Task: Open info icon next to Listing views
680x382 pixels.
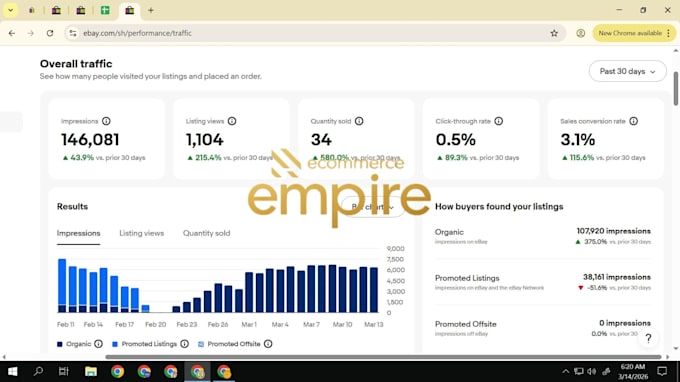Action: (232, 121)
